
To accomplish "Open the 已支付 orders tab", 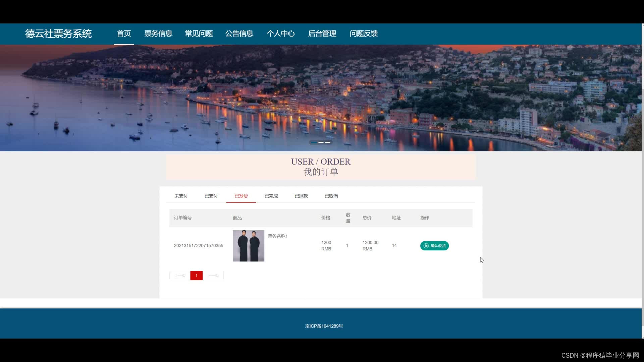I will (211, 196).
